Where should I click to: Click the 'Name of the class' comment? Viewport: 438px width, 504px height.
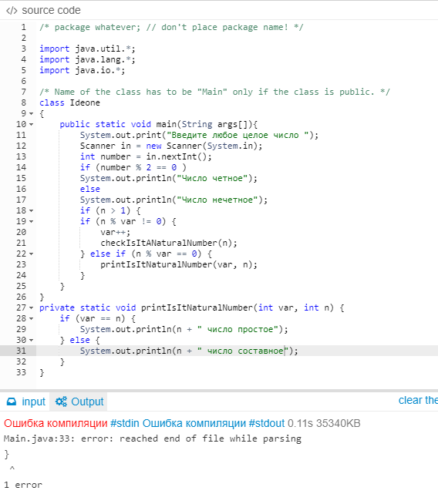214,92
